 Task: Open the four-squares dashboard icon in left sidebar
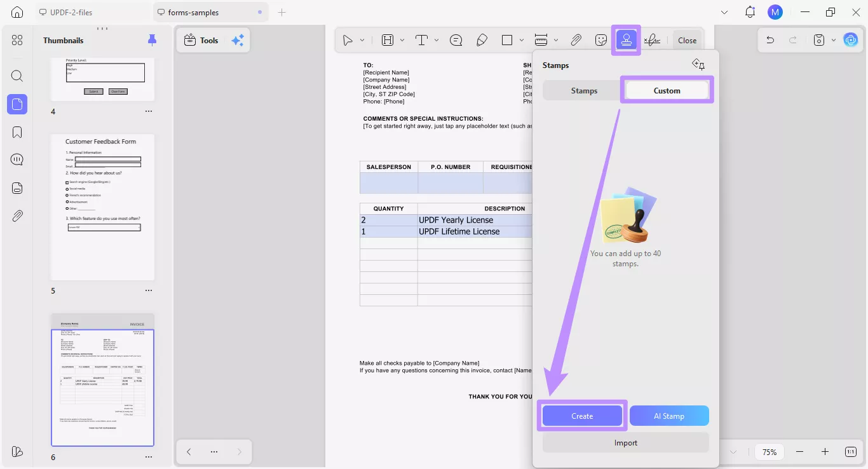click(x=17, y=40)
